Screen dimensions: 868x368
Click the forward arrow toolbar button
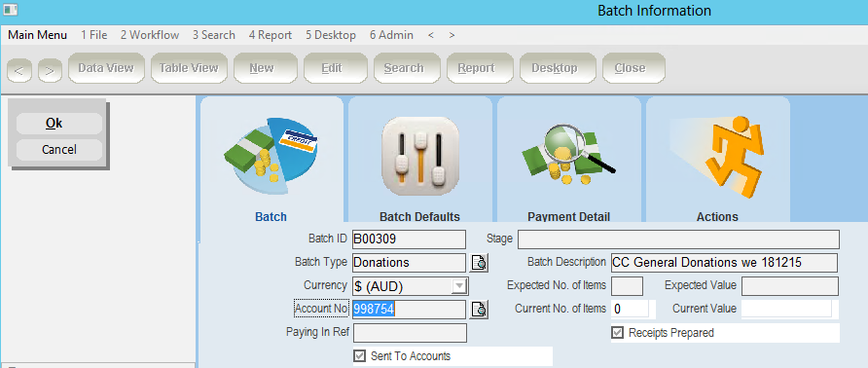click(50, 70)
